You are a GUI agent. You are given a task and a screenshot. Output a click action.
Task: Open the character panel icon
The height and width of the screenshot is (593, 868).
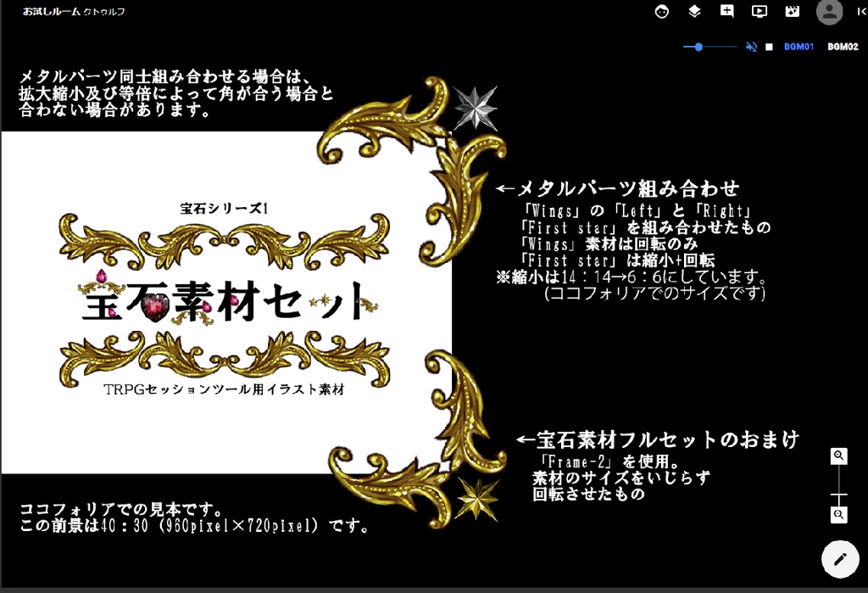pos(661,12)
